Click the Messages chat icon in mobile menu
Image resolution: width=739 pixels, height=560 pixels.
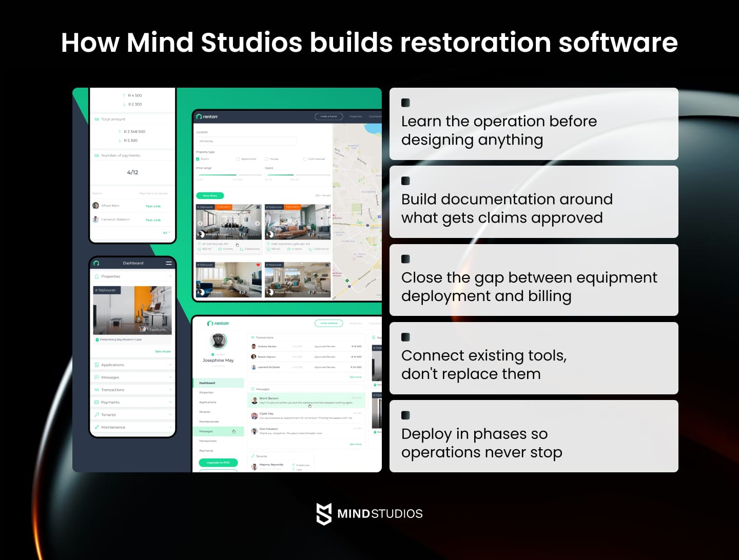coord(96,377)
